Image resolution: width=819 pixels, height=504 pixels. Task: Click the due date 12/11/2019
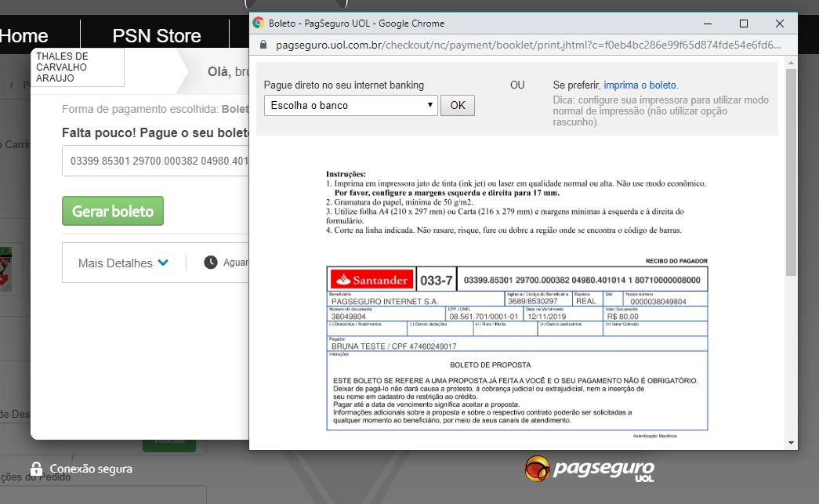click(546, 317)
